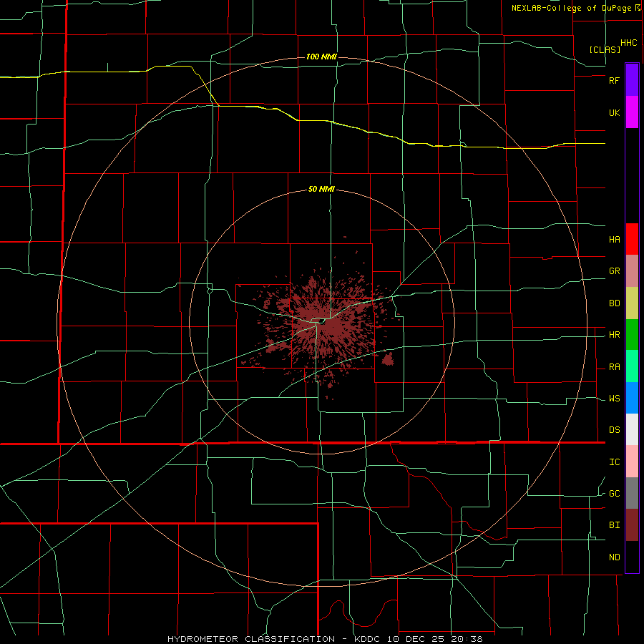The width and height of the screenshot is (644, 644).
Task: Click the BD legend label text
Action: pos(615,303)
